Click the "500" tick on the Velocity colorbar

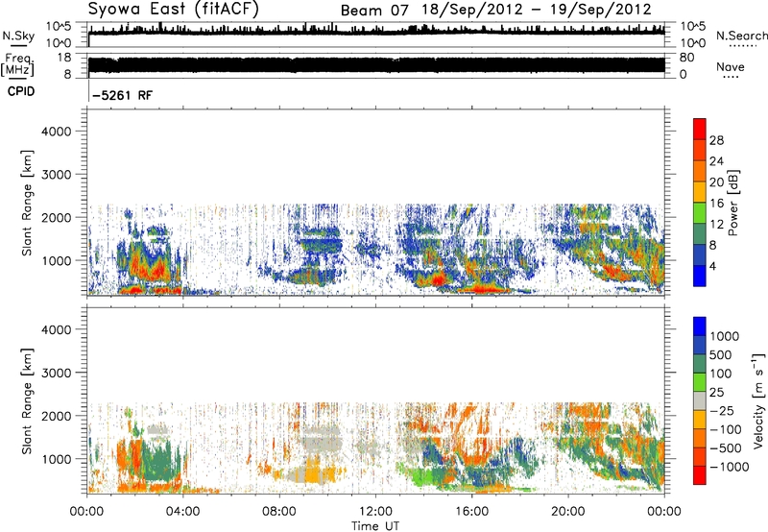click(x=719, y=355)
